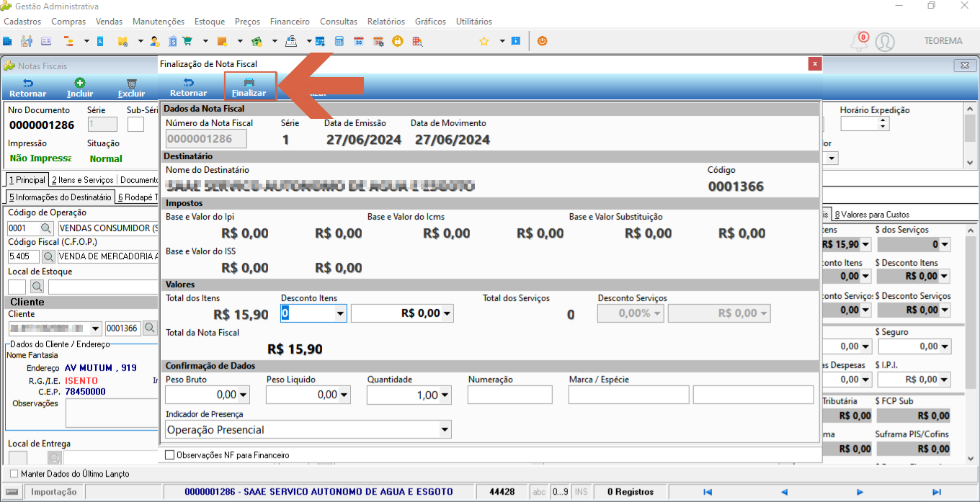
Task: Click Retornar in the Finalização dialog
Action: coord(188,87)
